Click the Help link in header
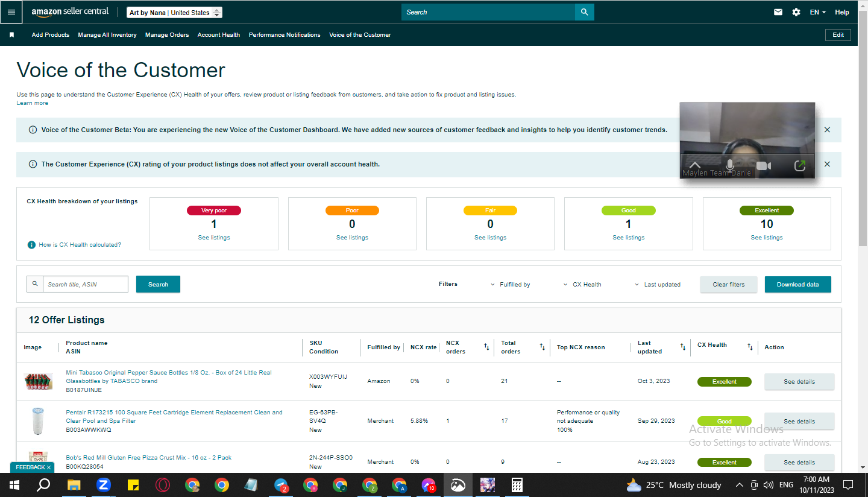The width and height of the screenshot is (868, 497). click(x=842, y=12)
